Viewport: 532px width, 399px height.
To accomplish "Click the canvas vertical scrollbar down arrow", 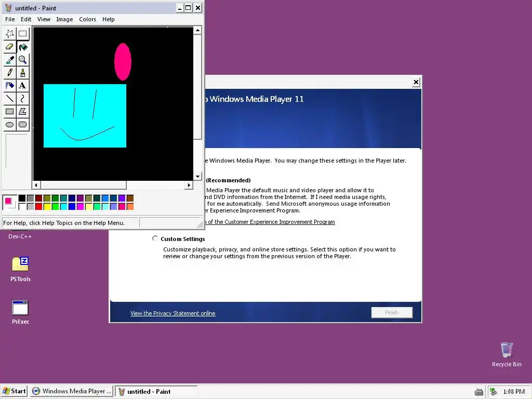I will (197, 177).
